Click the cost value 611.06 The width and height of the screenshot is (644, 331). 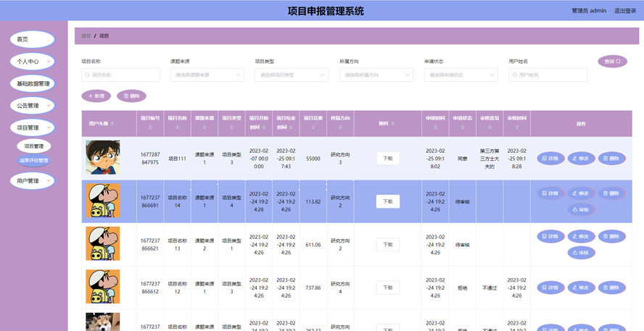[313, 245]
